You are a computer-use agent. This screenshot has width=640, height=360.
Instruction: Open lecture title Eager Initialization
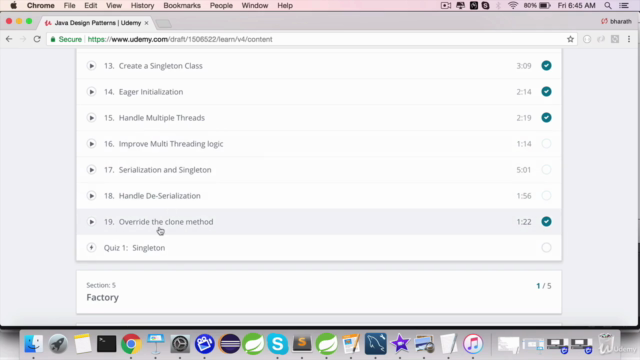[x=151, y=92]
